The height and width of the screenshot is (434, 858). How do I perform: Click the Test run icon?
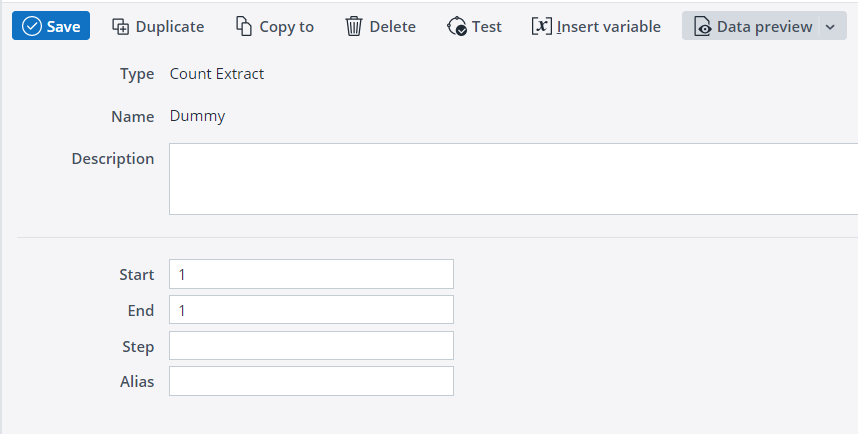(456, 26)
